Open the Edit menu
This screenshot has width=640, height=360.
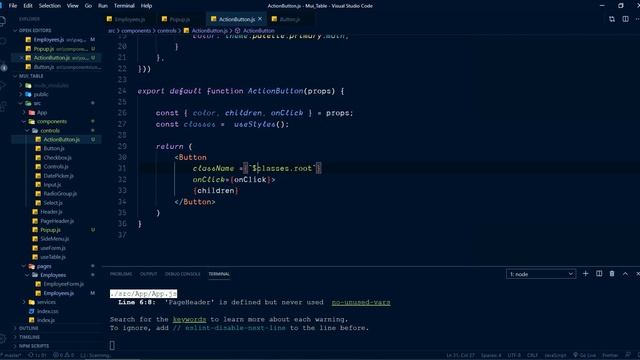pyautogui.click(x=28, y=6)
